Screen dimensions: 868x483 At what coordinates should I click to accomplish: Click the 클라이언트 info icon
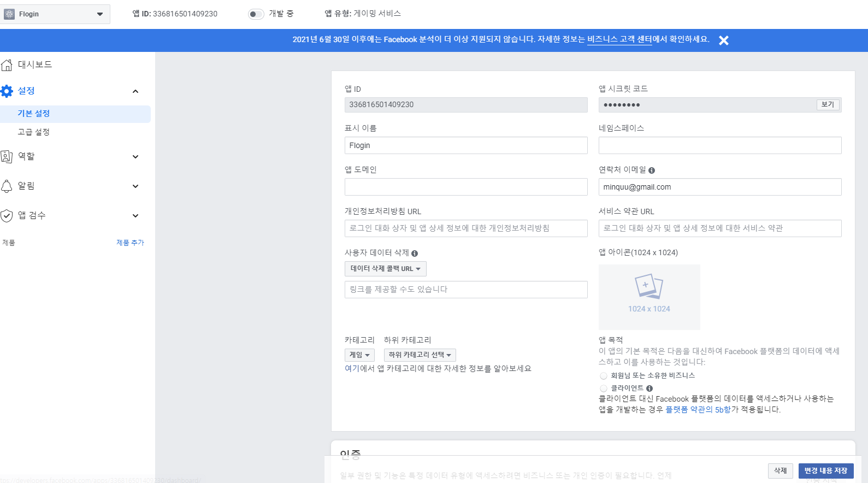click(x=649, y=388)
